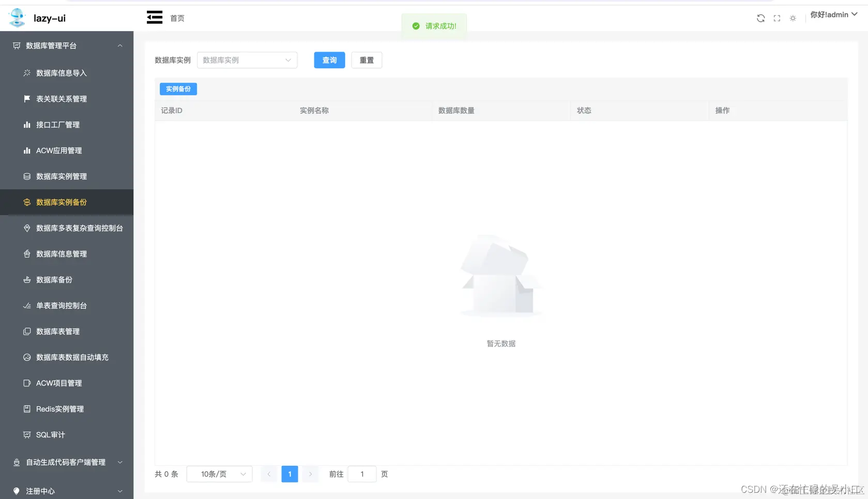Toggle light/dark theme with the sun icon
868x499 pixels.
[x=793, y=18]
